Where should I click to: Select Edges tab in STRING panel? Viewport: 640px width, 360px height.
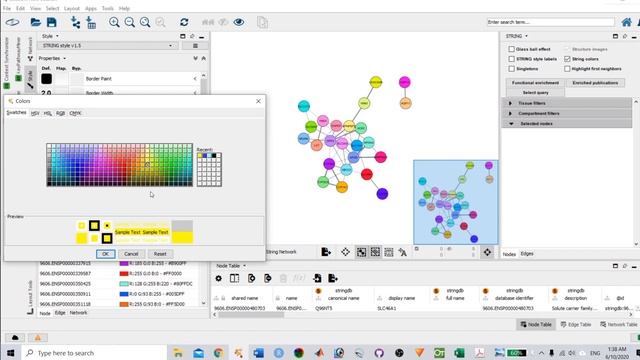coord(527,253)
